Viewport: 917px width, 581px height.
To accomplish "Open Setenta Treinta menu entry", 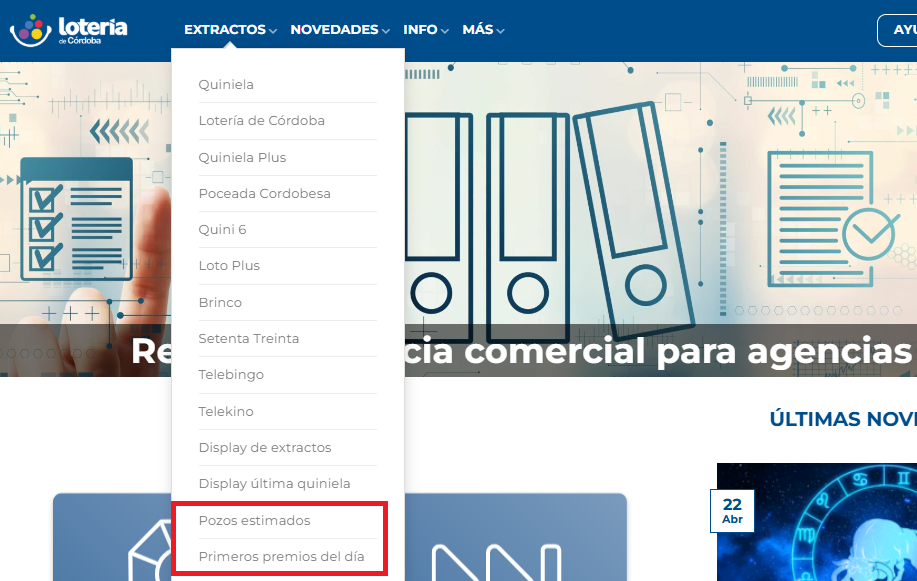I will point(249,338).
